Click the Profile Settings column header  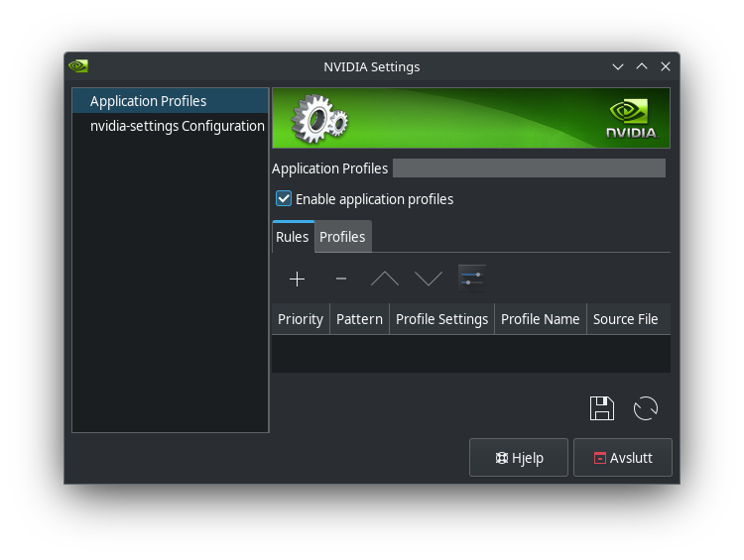tap(441, 319)
